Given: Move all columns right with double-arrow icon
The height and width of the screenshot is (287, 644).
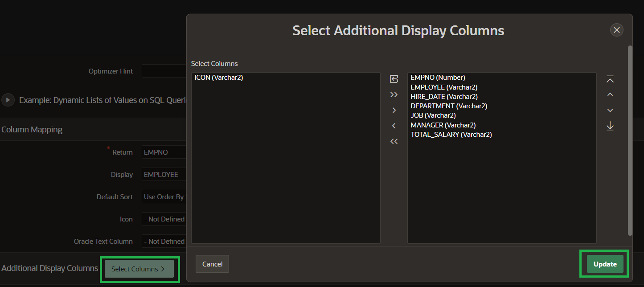Looking at the screenshot, I should (394, 94).
